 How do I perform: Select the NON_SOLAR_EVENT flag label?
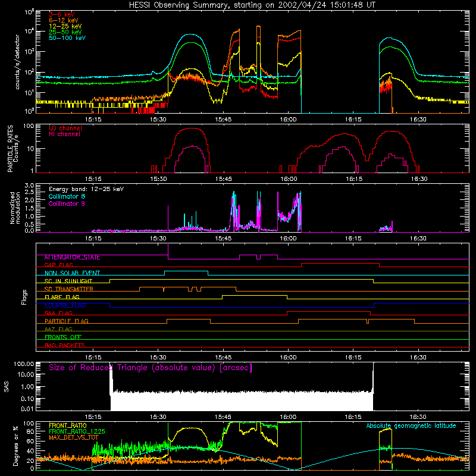coord(72,273)
